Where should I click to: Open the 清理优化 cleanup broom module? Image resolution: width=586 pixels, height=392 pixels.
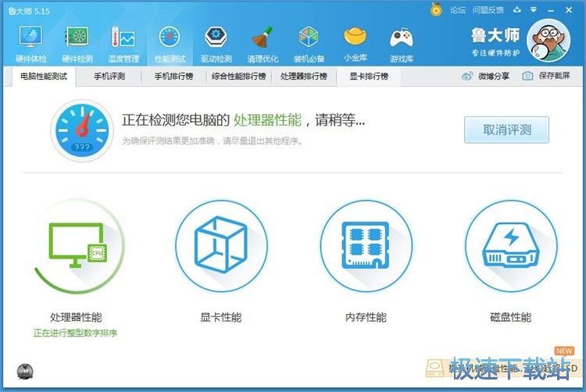point(263,44)
